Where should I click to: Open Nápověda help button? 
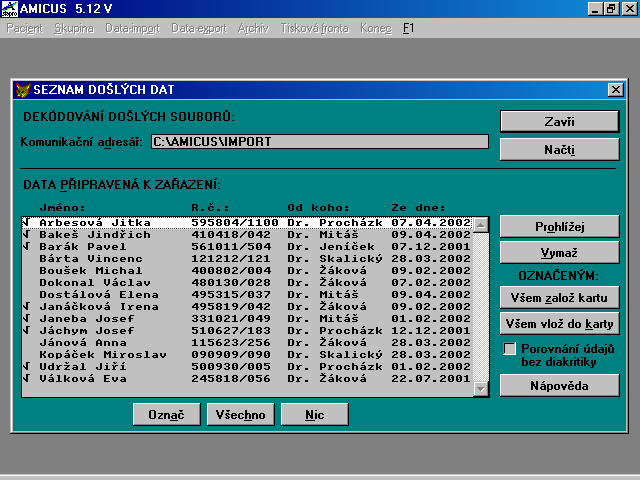pos(559,385)
